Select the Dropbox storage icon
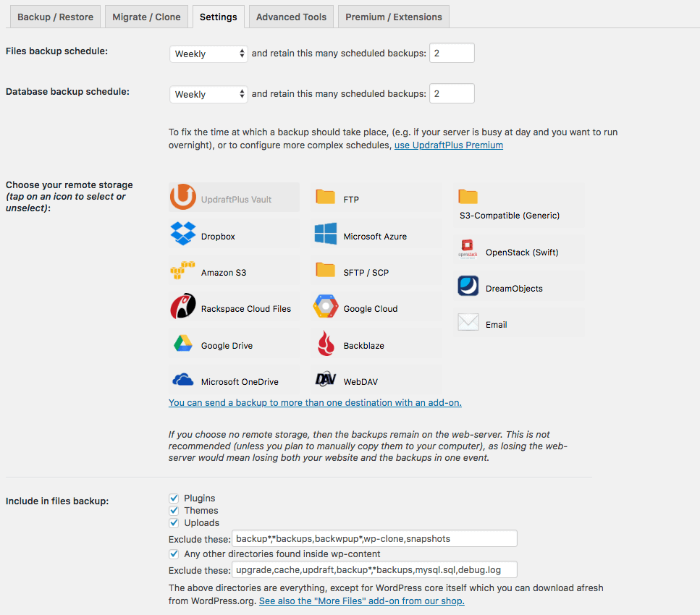 [183, 234]
